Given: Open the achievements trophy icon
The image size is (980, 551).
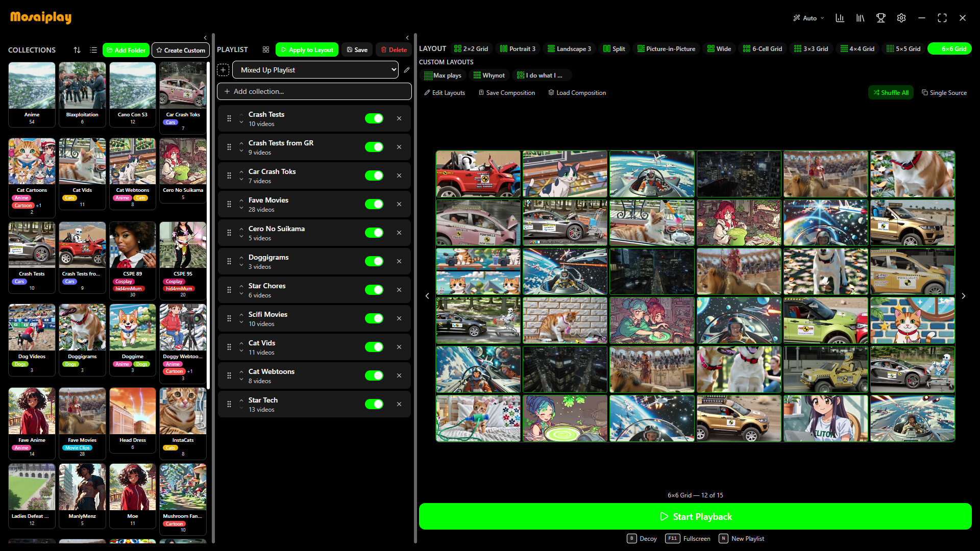Looking at the screenshot, I should [880, 18].
